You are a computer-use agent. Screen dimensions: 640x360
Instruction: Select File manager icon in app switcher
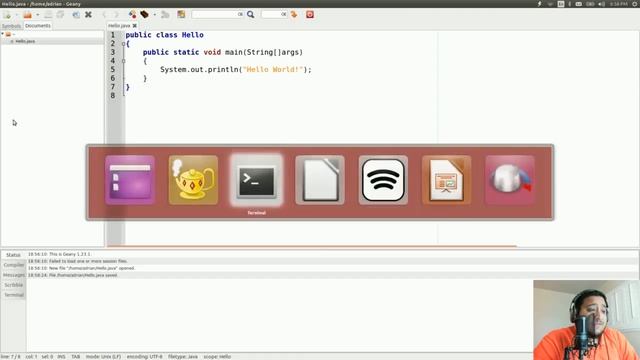(130, 180)
